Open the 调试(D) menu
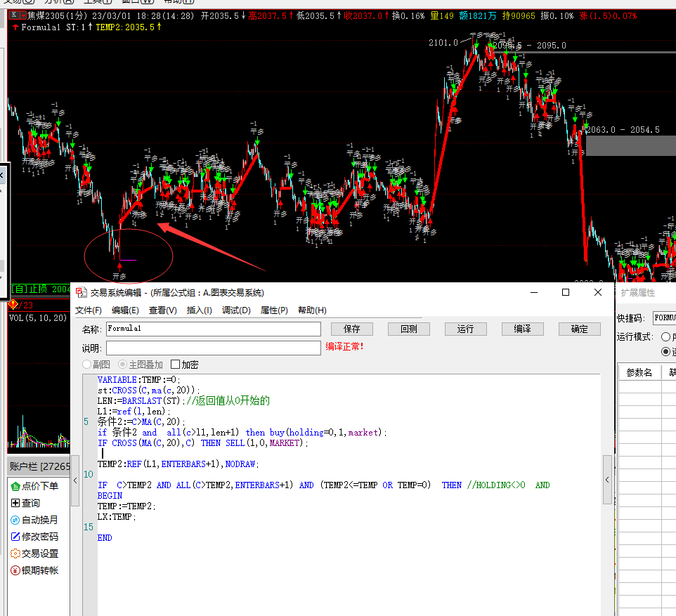The image size is (676, 616). pyautogui.click(x=236, y=310)
